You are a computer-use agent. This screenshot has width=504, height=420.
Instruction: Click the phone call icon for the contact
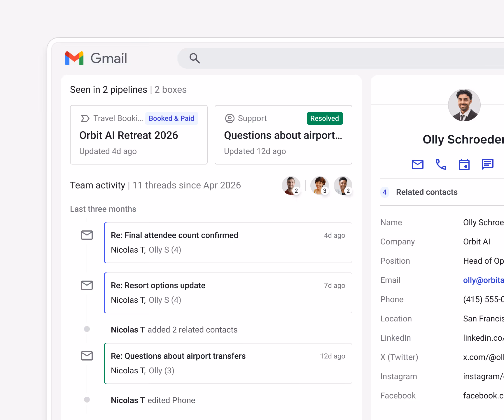pos(441,164)
